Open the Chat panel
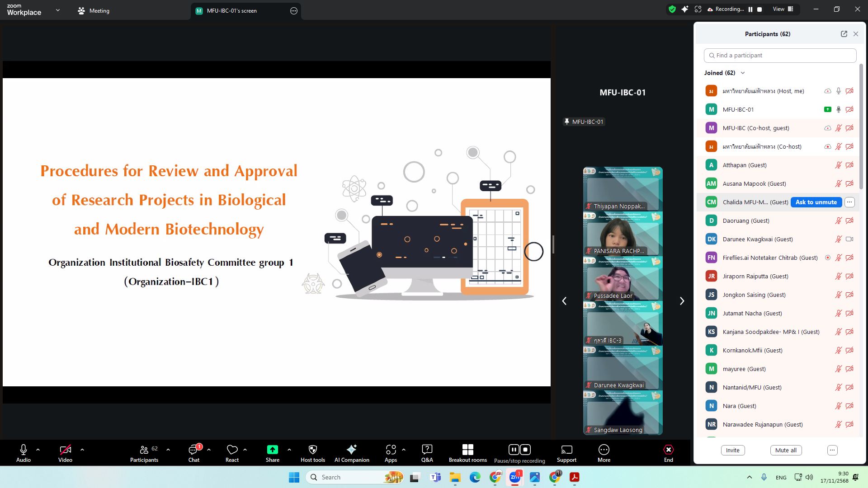 [x=193, y=453]
